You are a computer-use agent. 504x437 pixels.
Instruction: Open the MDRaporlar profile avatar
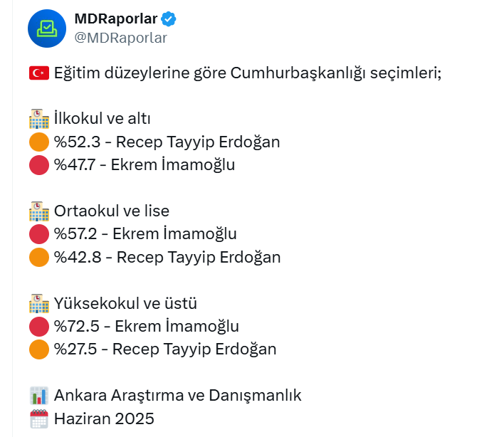click(x=47, y=28)
